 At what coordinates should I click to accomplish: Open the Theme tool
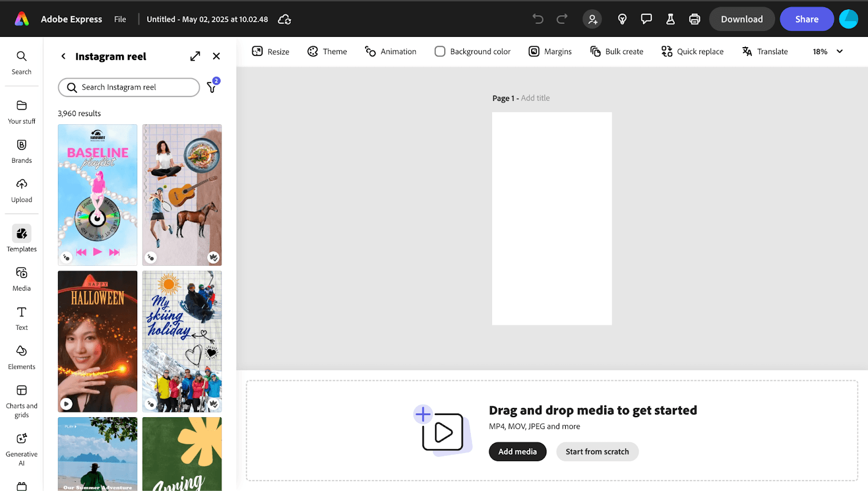[x=327, y=52]
